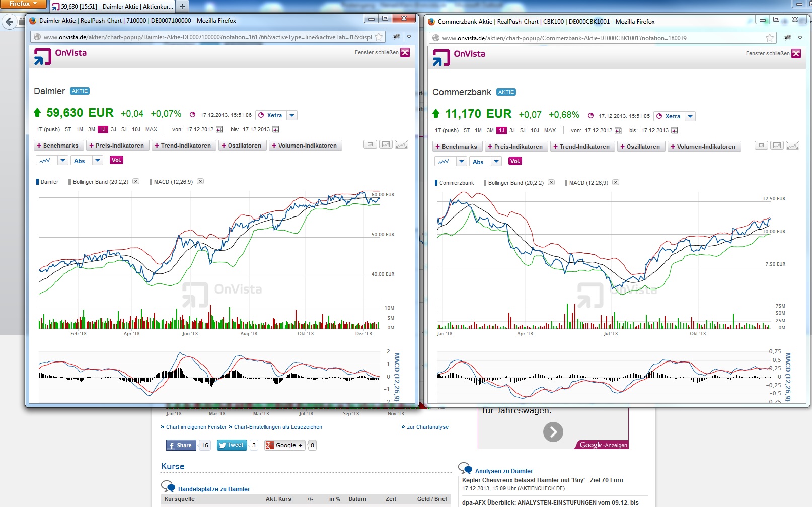Open the Oszillatoren menu in Daimler chart

[x=241, y=146]
